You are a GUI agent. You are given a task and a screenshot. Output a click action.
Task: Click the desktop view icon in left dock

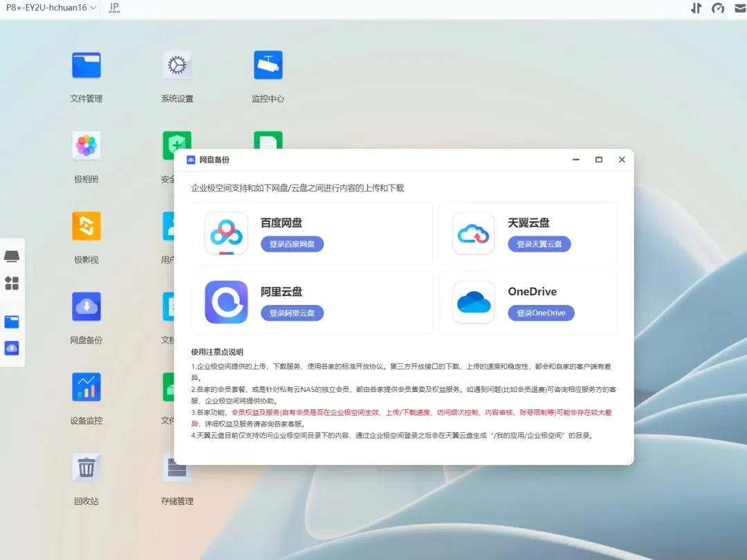click(x=12, y=256)
